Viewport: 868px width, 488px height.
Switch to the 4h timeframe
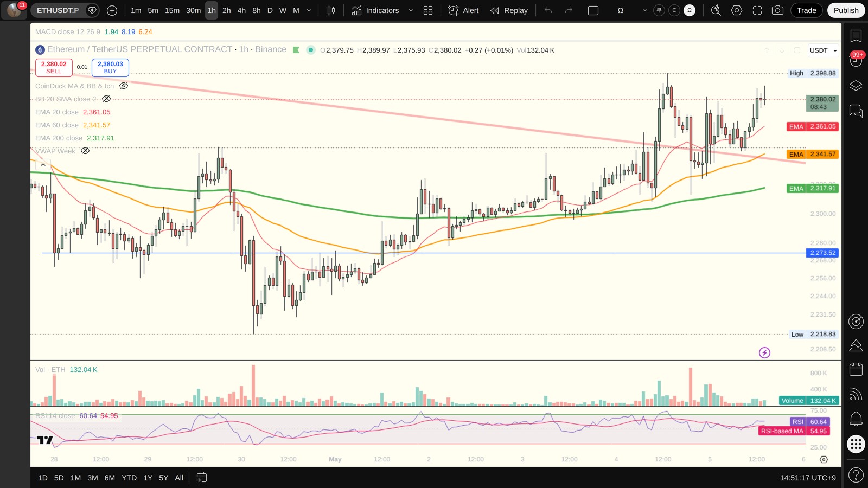pos(241,10)
